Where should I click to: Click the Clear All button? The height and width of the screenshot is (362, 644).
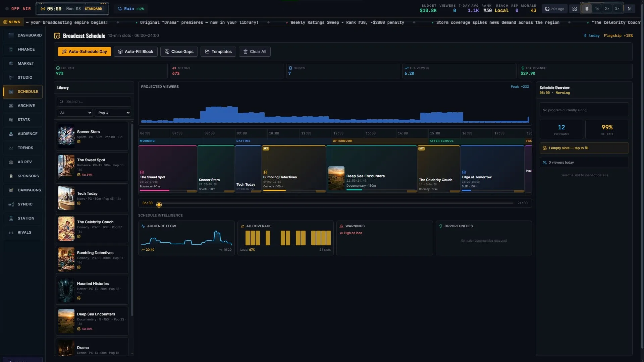(255, 52)
